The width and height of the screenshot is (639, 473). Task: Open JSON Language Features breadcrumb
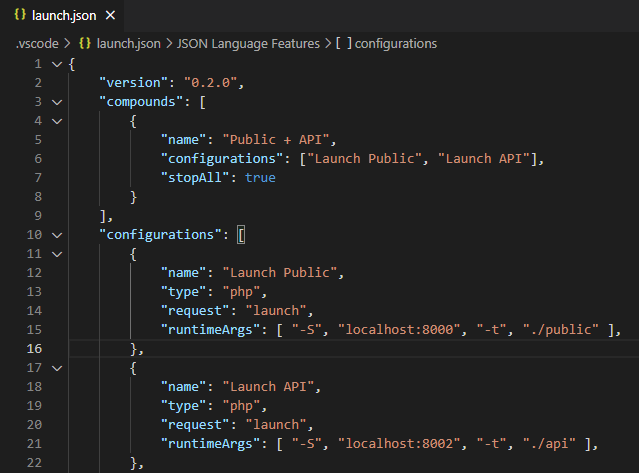coord(248,44)
